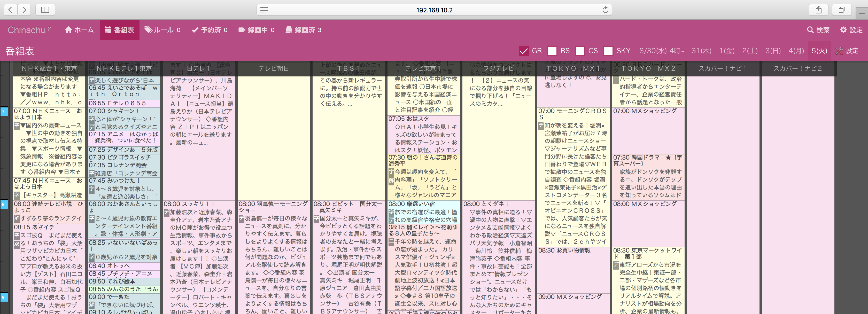Select the 2(土) date link
This screenshot has width=868, height=314.
750,51
